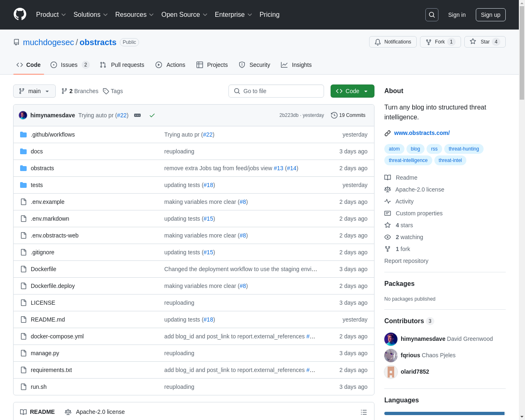Open the main branch dropdown
The image size is (525, 420).
(34, 91)
